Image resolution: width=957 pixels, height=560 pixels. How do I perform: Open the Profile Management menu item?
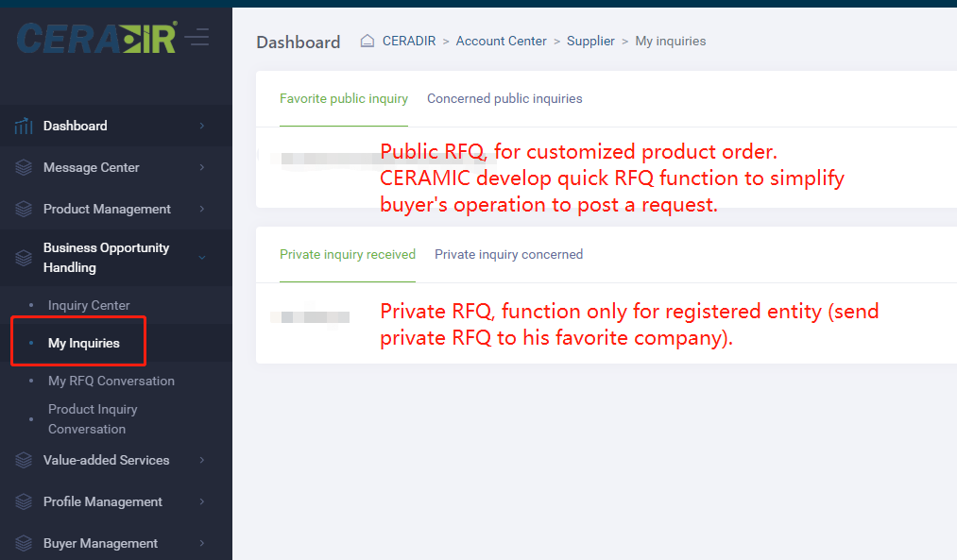point(116,501)
